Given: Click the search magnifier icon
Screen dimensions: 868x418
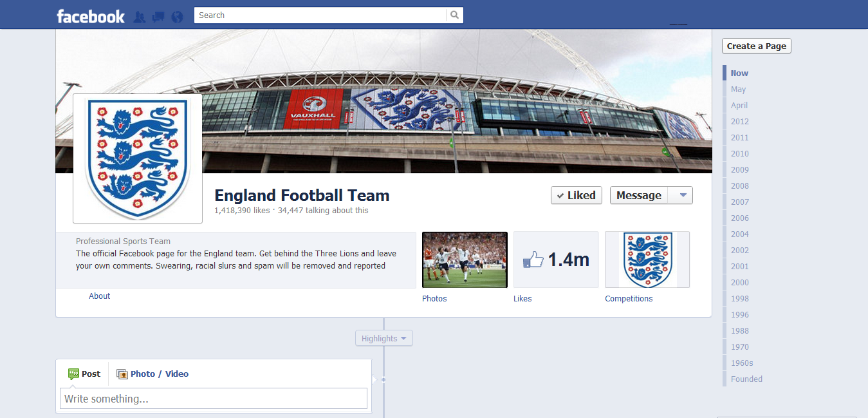Looking at the screenshot, I should click(454, 15).
